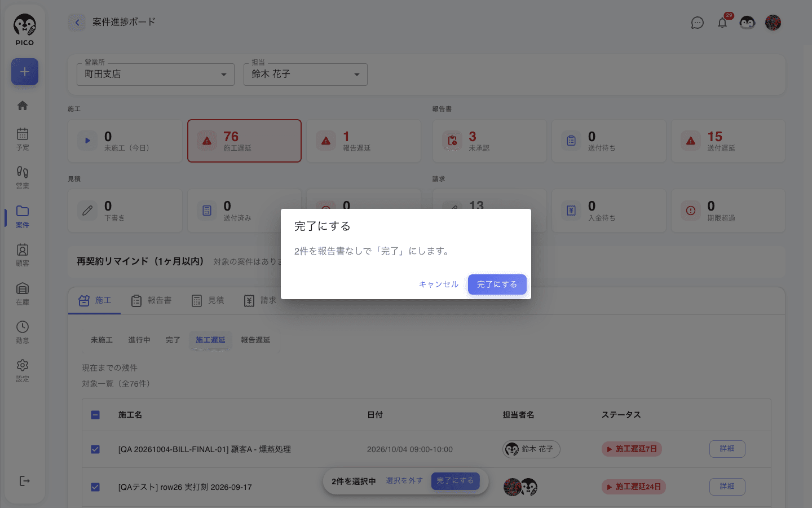Viewport: 812px width, 508px height.
Task: Open the notifications bell
Action: pyautogui.click(x=722, y=23)
